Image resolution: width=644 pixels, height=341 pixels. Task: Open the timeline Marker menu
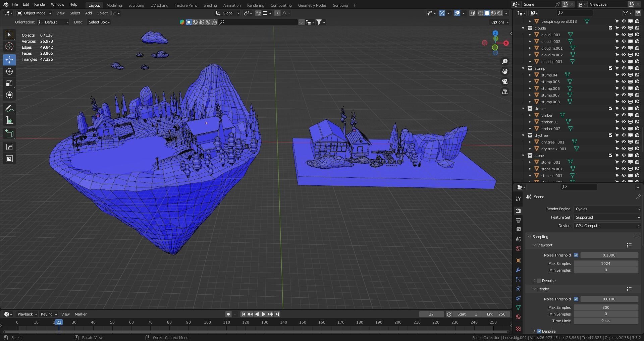pos(80,314)
